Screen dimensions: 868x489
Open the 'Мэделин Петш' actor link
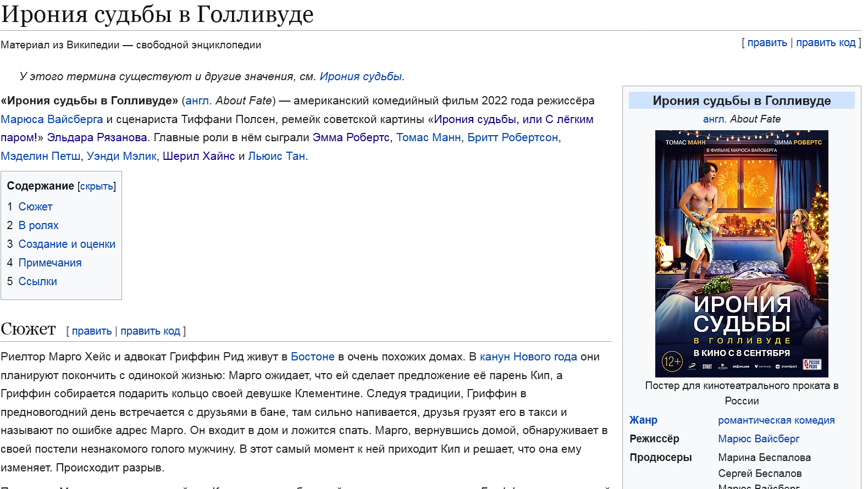point(41,156)
